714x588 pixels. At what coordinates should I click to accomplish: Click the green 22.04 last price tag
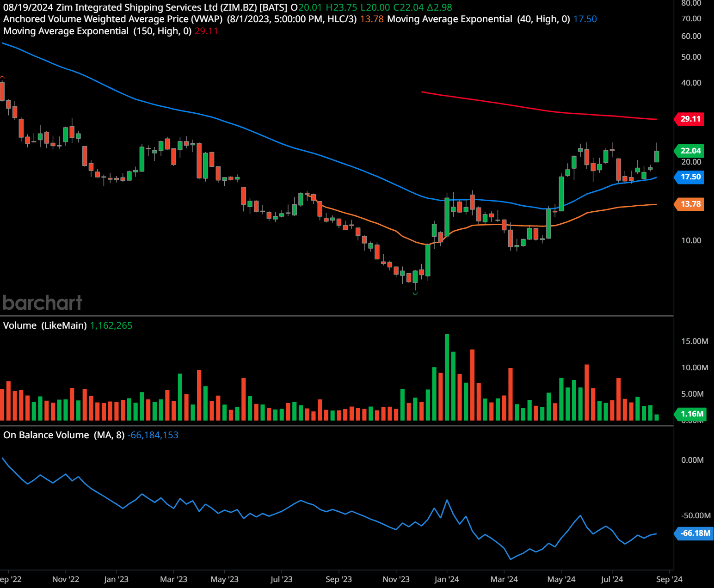[x=689, y=151]
